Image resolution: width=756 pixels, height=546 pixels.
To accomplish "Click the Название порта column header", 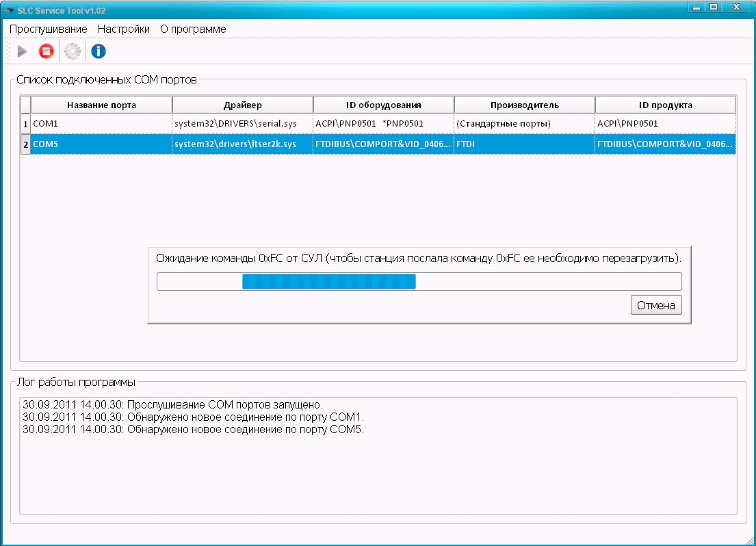I will (x=101, y=105).
